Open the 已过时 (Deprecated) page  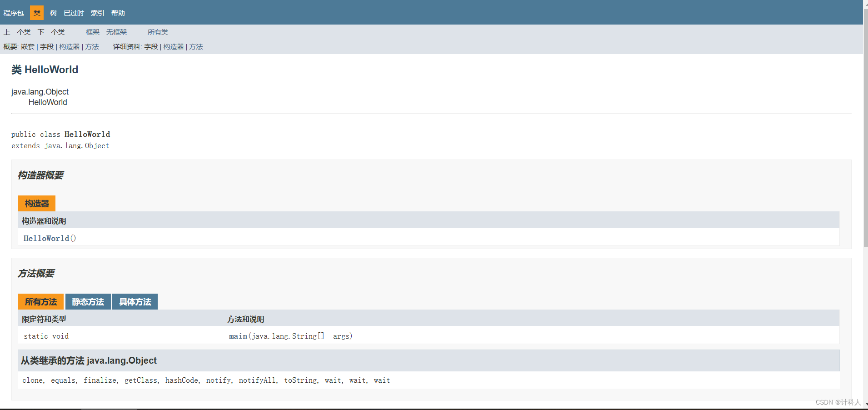(x=73, y=13)
